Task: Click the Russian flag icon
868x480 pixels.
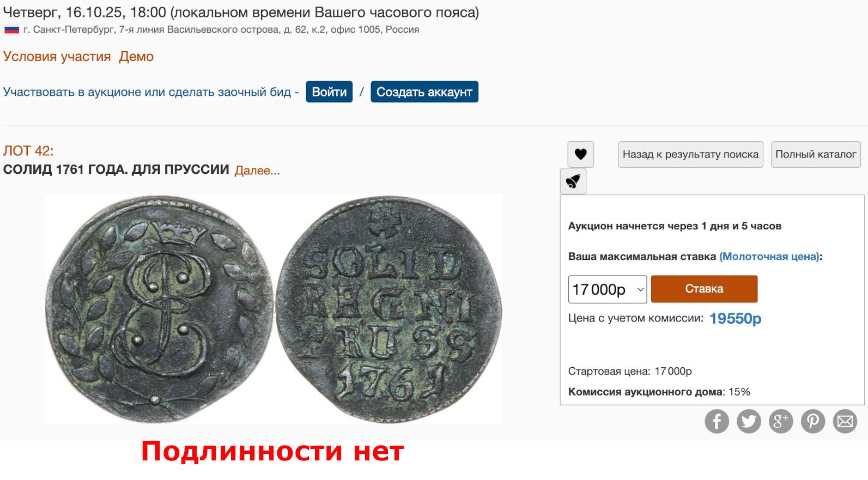Action: coord(11,29)
